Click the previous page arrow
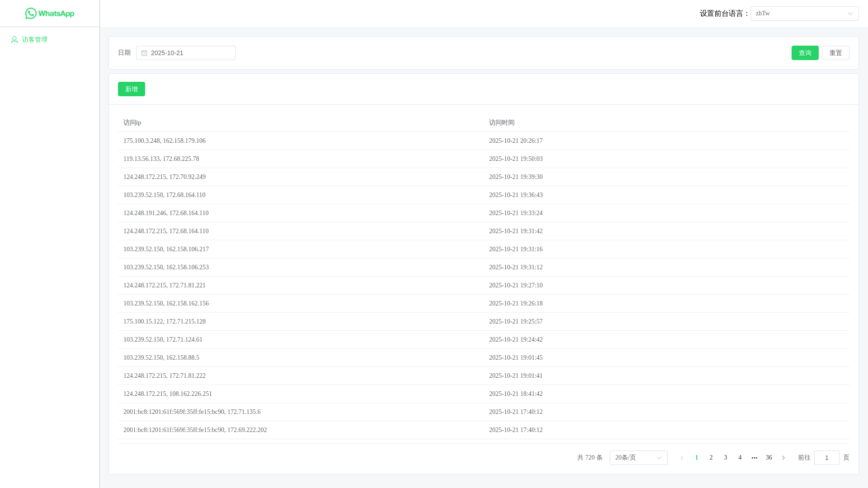The image size is (868, 488). (x=682, y=458)
